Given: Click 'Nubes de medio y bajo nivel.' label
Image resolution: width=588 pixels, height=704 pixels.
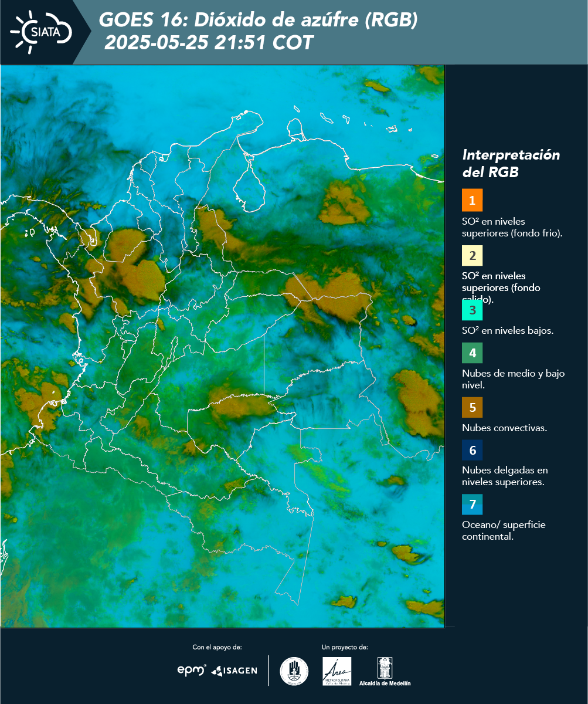Looking at the screenshot, I should coord(513,379).
